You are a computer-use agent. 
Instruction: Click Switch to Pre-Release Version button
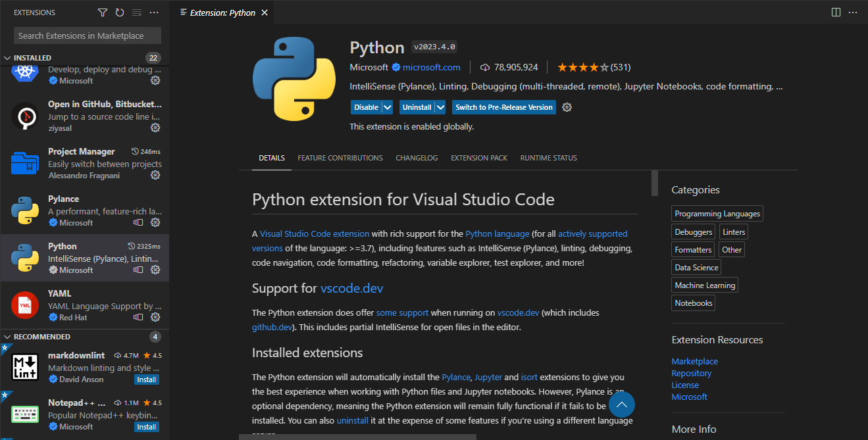coord(504,107)
